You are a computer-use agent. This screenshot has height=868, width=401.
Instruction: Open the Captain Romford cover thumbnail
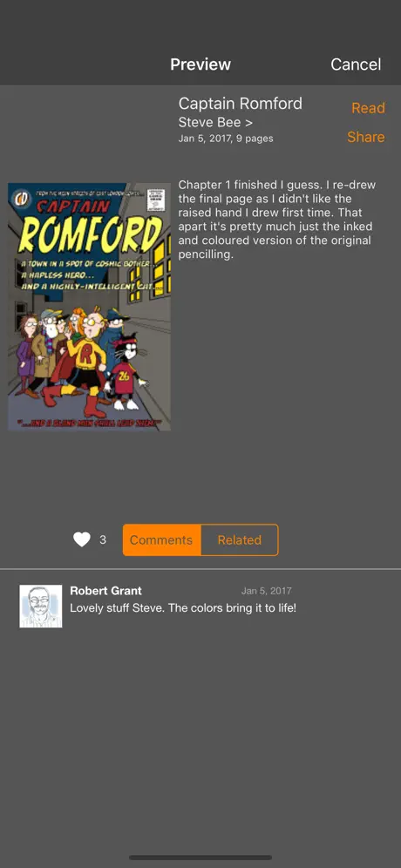[89, 307]
